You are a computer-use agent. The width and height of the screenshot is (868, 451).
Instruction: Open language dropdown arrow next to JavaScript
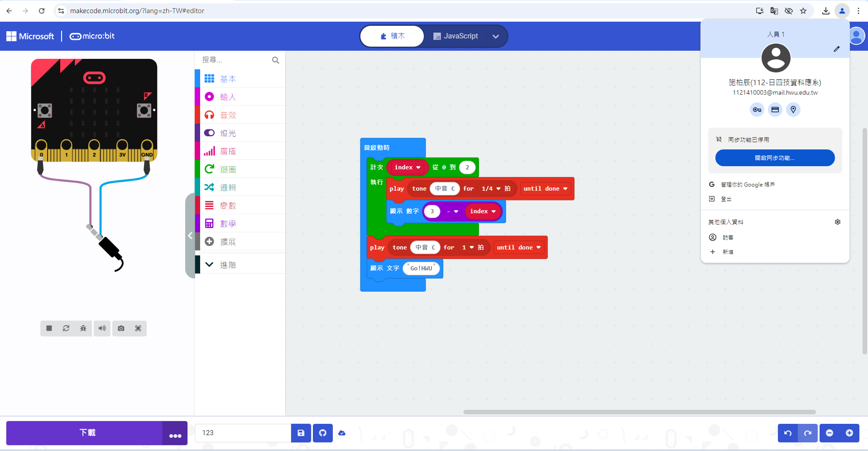coord(496,37)
